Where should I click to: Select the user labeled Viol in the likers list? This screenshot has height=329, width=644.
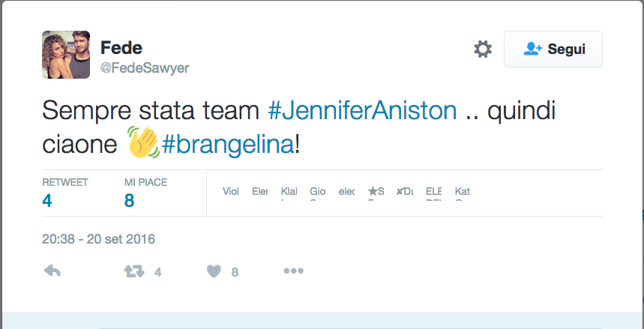point(231,192)
